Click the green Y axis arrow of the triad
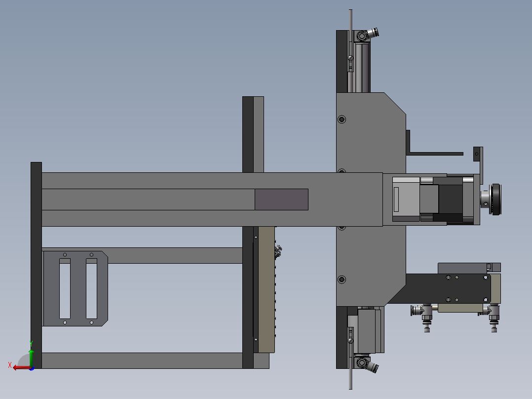 click(31, 358)
